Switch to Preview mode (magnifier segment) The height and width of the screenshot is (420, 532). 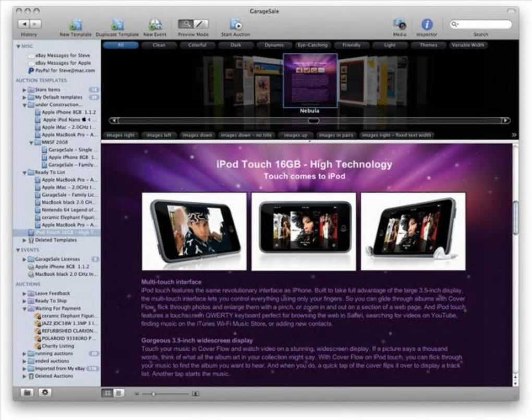(x=186, y=24)
